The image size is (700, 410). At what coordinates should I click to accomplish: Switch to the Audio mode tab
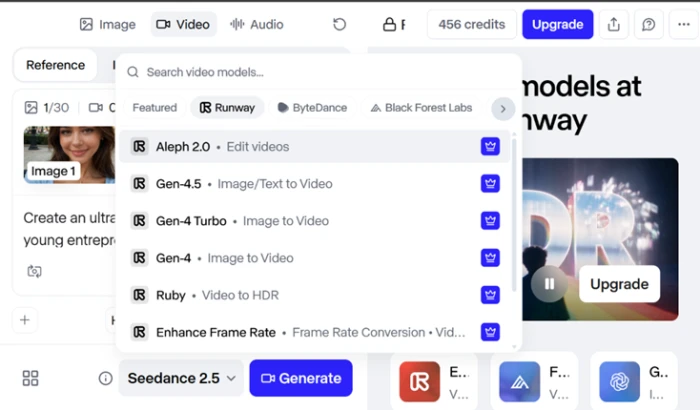tap(257, 24)
